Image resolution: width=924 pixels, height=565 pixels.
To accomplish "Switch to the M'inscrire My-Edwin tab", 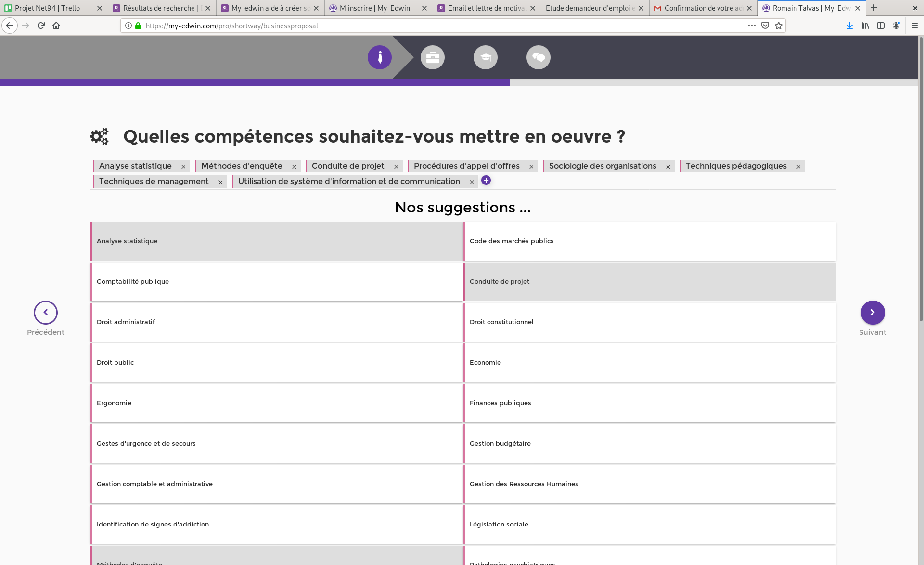I will coord(374,8).
